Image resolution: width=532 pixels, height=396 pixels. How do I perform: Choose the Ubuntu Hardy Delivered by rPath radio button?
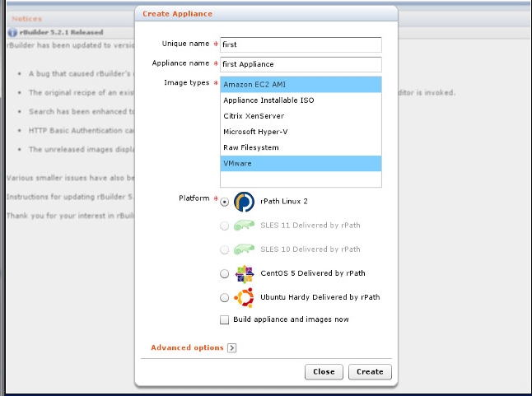pos(224,298)
